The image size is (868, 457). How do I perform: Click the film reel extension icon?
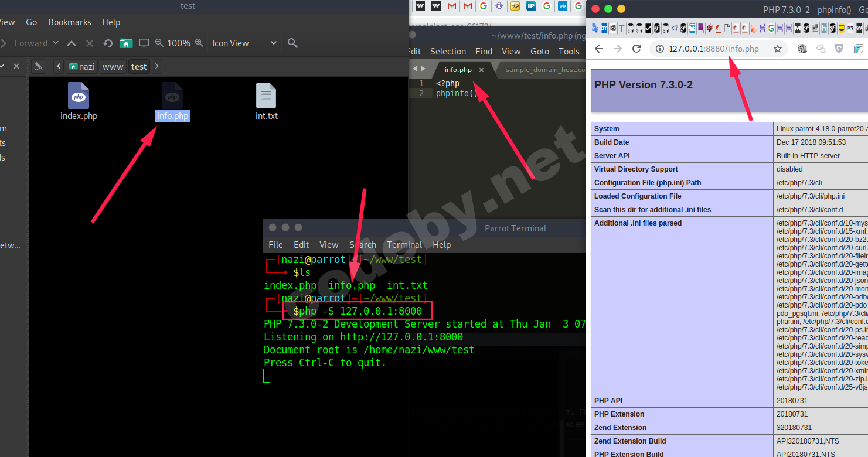pos(802,49)
